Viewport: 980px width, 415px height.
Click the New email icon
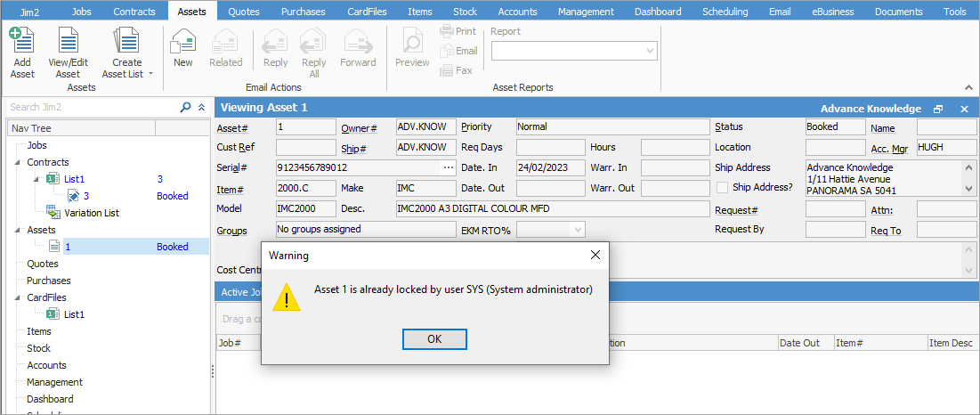pos(183,43)
